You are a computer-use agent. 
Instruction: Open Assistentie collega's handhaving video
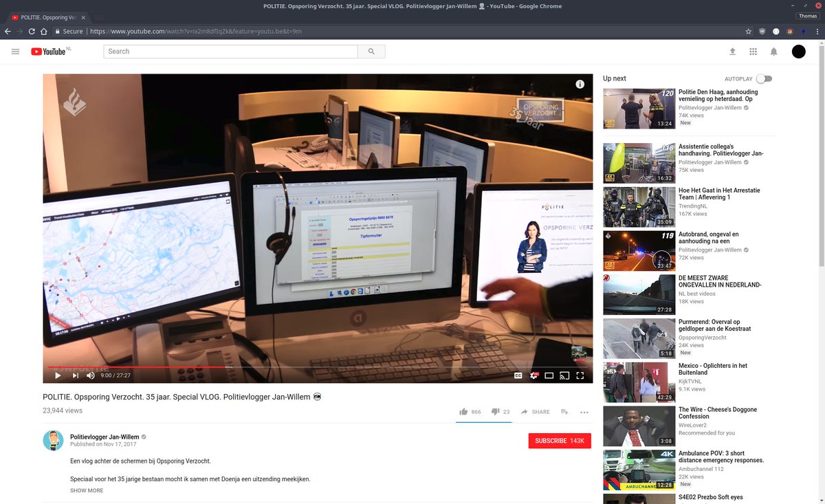coord(720,150)
